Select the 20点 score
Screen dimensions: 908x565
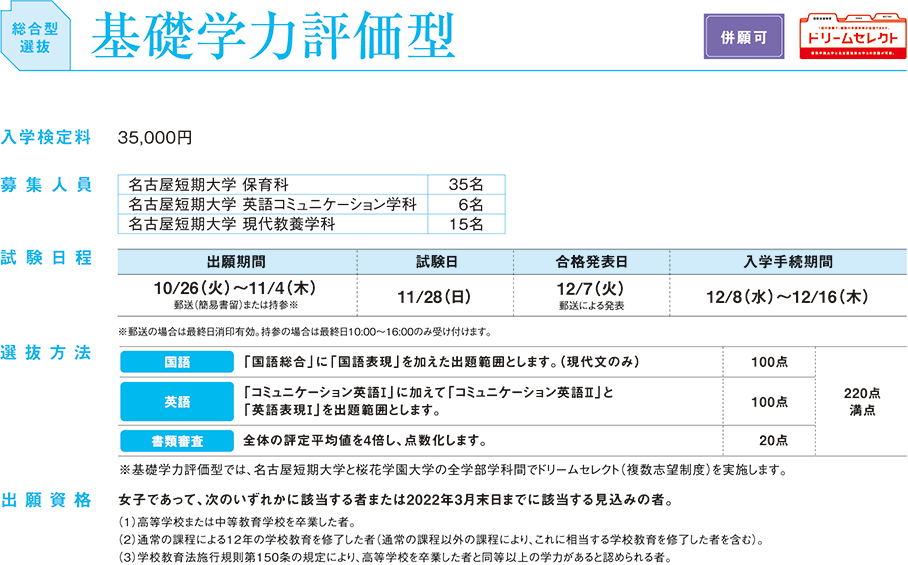pyautogui.click(x=773, y=441)
